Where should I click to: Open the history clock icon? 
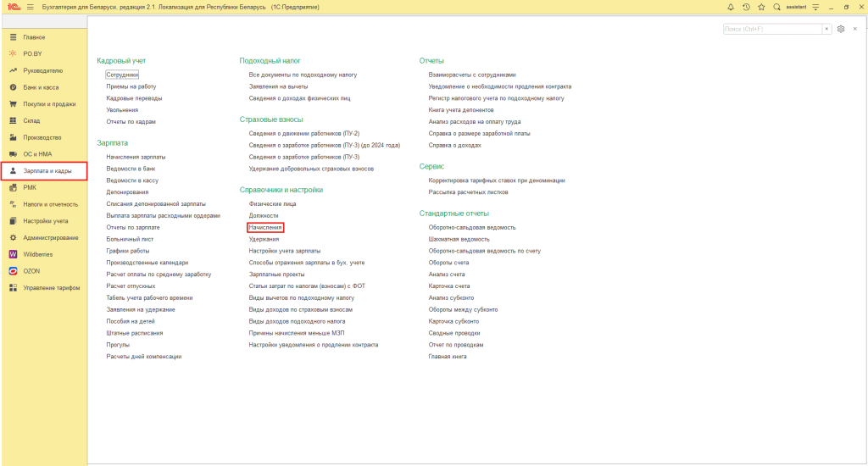[x=746, y=7]
